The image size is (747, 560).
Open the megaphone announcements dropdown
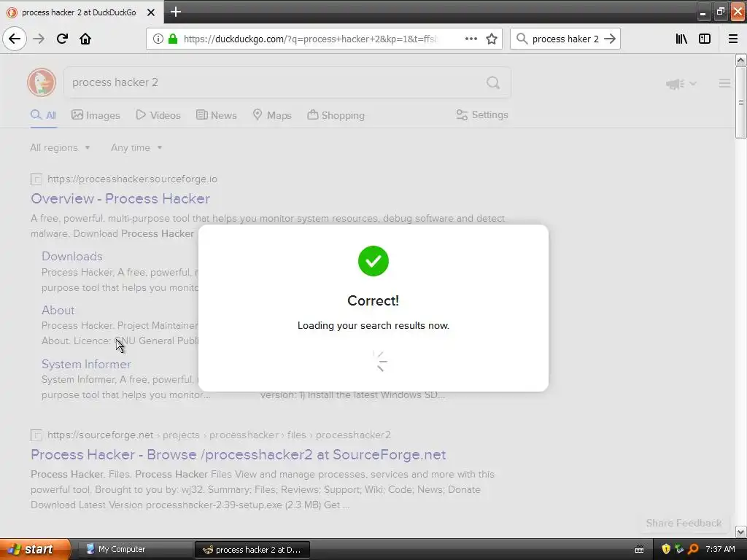(681, 84)
